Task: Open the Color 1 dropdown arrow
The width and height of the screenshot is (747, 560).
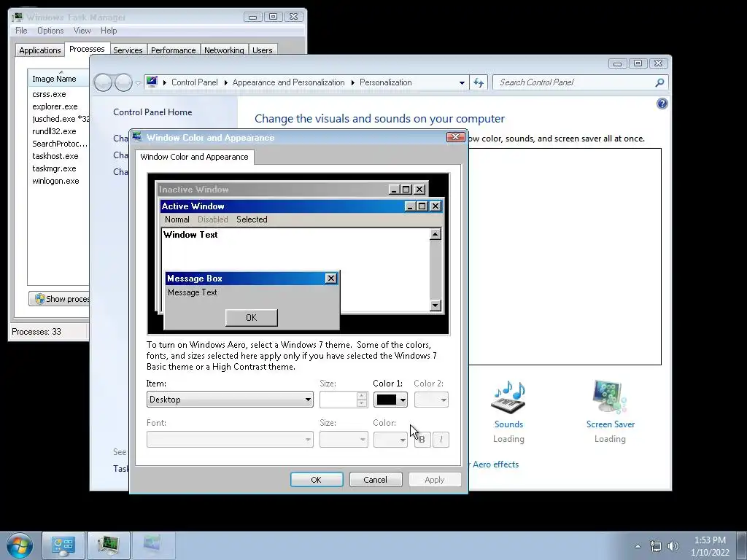Action: (403, 400)
